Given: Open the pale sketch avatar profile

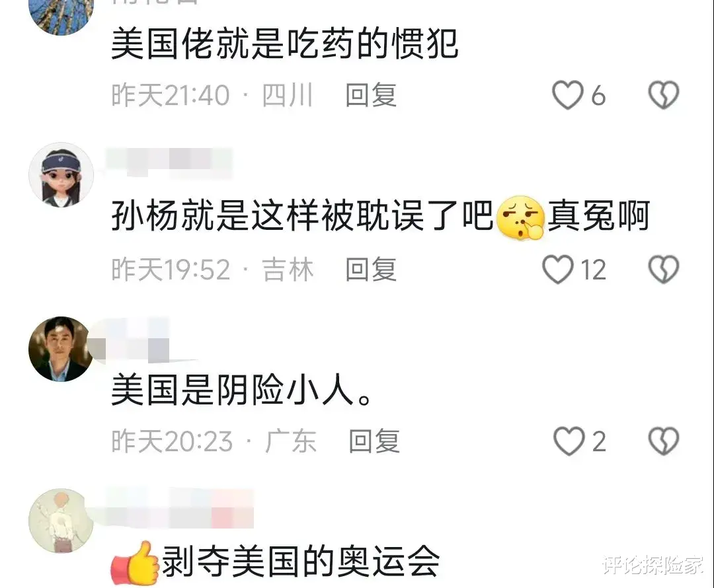Looking at the screenshot, I should (61, 521).
